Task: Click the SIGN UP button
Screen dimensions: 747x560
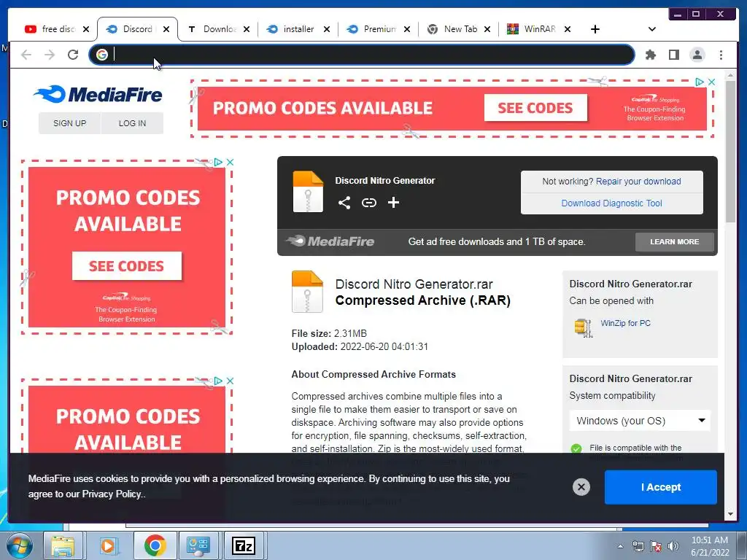Action: click(x=69, y=123)
